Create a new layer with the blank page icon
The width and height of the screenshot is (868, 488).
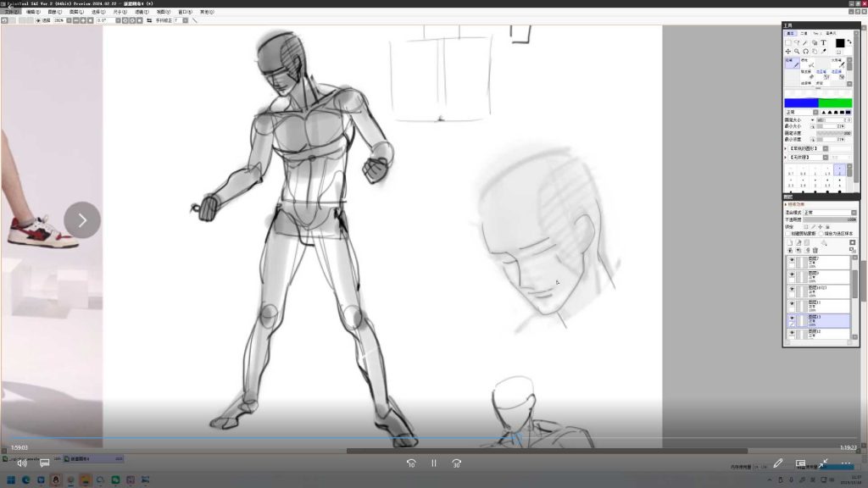coord(788,242)
